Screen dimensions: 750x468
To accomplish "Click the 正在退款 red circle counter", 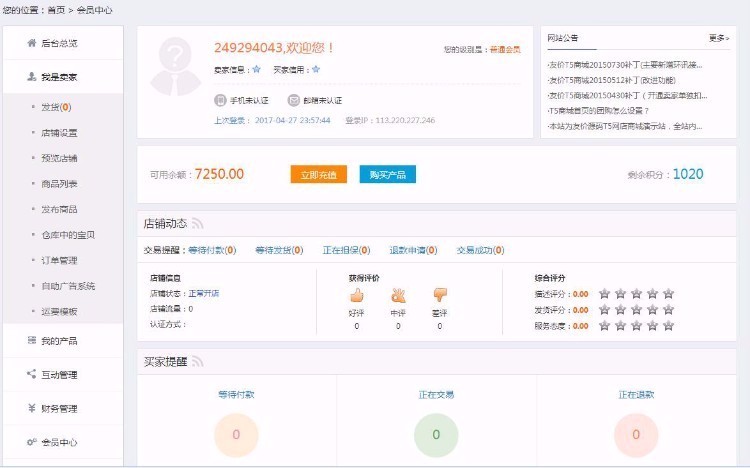I will click(x=636, y=435).
